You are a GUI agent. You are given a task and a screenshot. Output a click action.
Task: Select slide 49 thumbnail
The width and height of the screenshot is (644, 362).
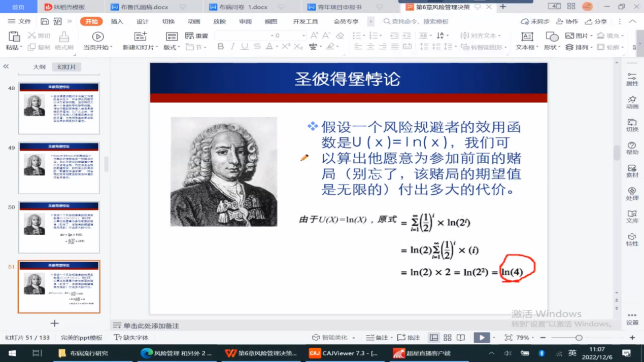59,167
